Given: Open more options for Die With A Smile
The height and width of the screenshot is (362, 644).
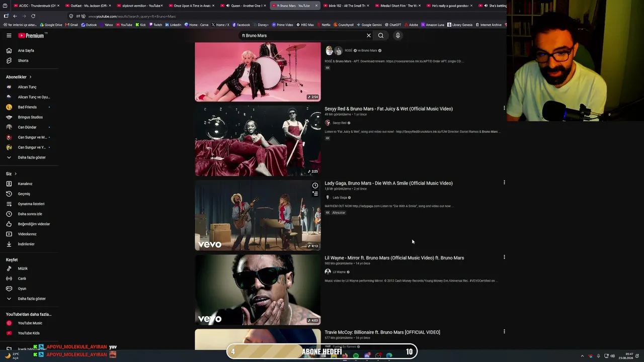Looking at the screenshot, I should click(504, 183).
